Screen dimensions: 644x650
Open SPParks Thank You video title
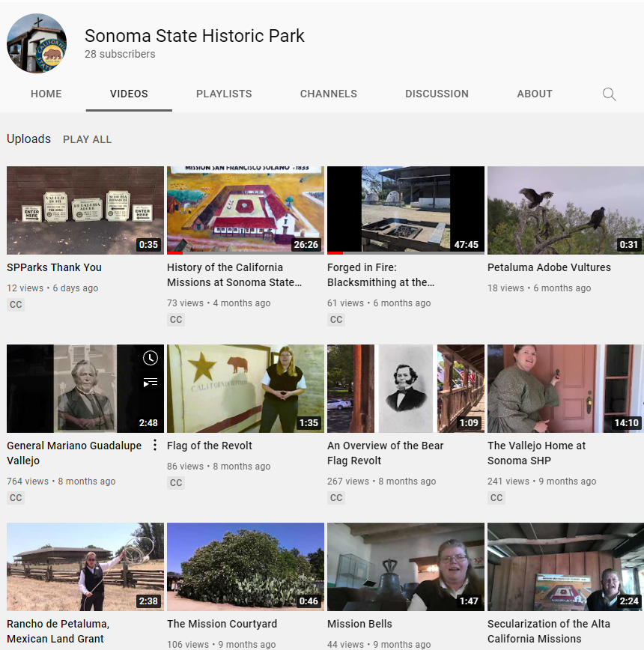click(54, 267)
